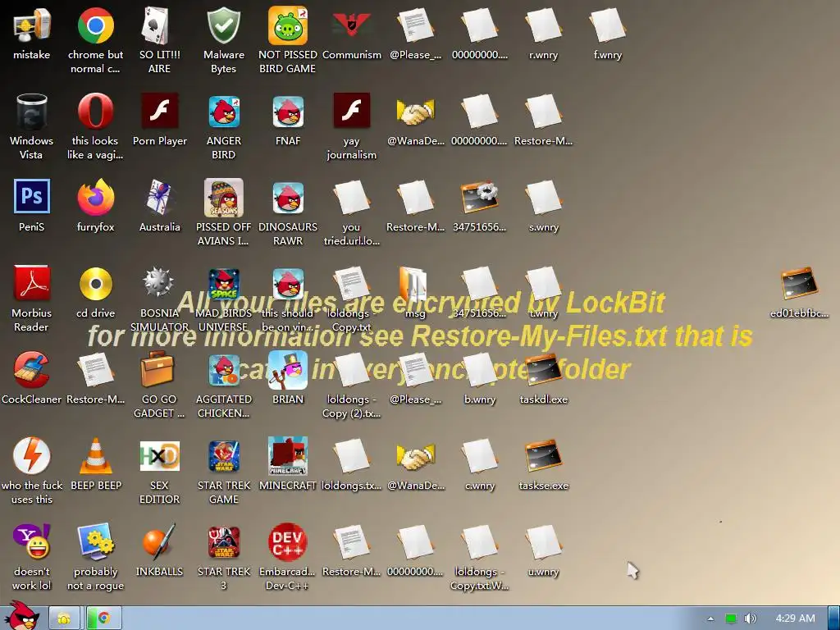Open the volume speaker tray icon
Screen dimensions: 840x630
[x=750, y=619]
